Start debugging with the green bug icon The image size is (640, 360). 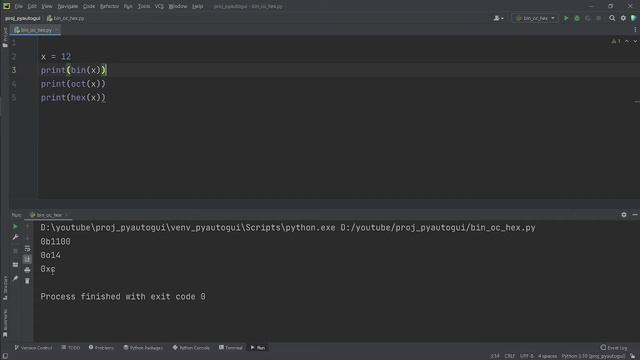(577, 18)
